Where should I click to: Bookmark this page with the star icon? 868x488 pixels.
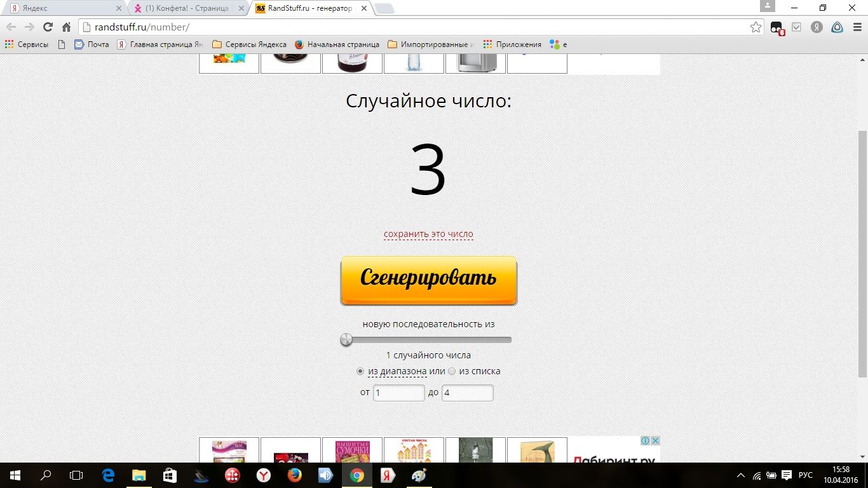click(756, 27)
